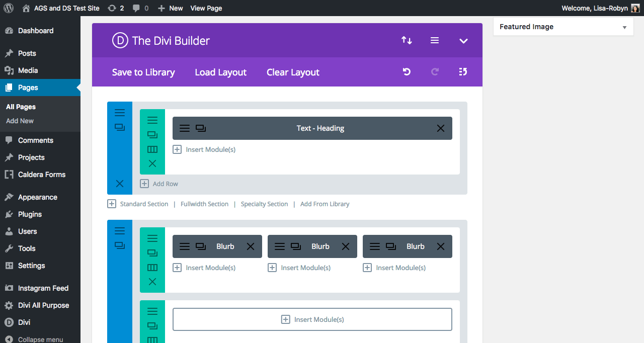The height and width of the screenshot is (343, 644).
Task: Click Save to Library
Action: 143,72
